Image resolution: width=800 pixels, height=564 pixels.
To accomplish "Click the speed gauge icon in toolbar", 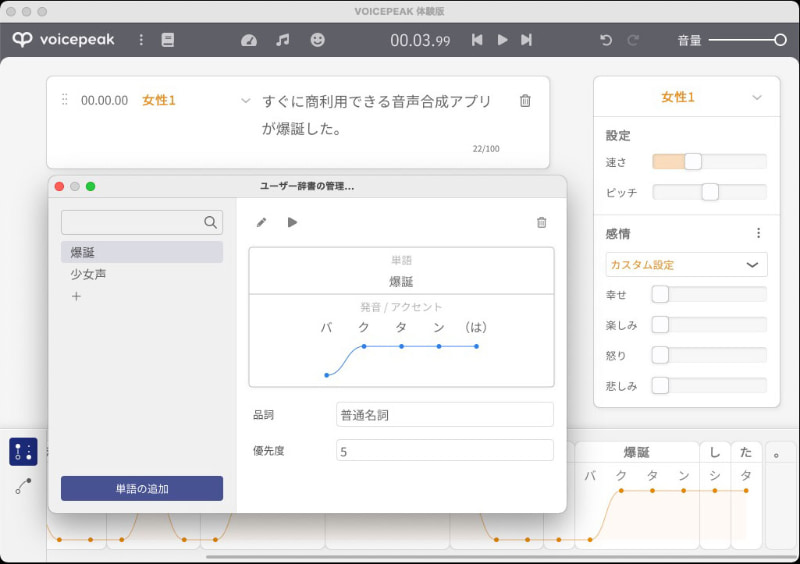I will (x=248, y=40).
